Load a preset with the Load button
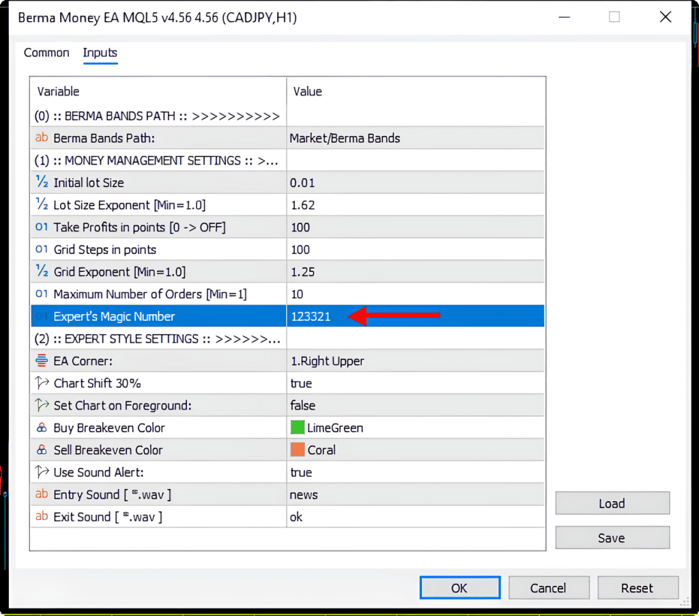Screen dimensions: 699x616 pyautogui.click(x=612, y=503)
